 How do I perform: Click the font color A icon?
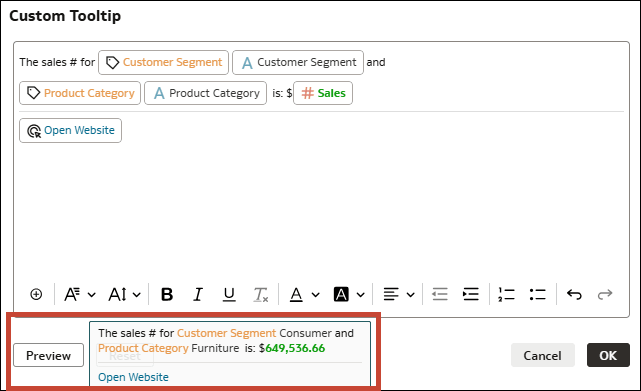coord(296,294)
